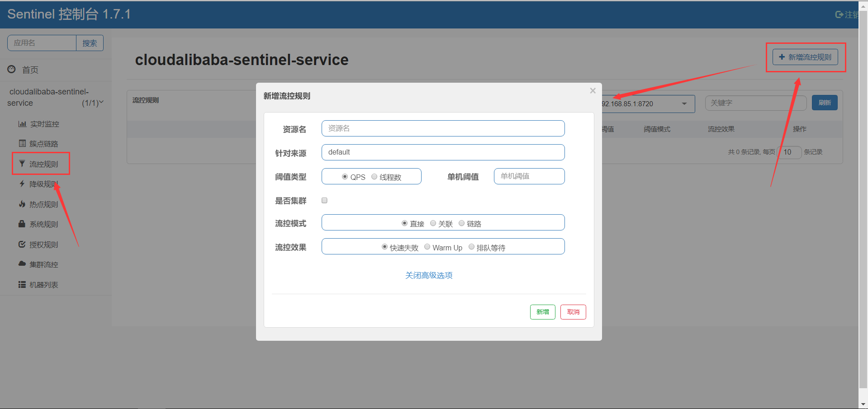Click the scrollbar down arrow at page bottom

pyautogui.click(x=863, y=404)
